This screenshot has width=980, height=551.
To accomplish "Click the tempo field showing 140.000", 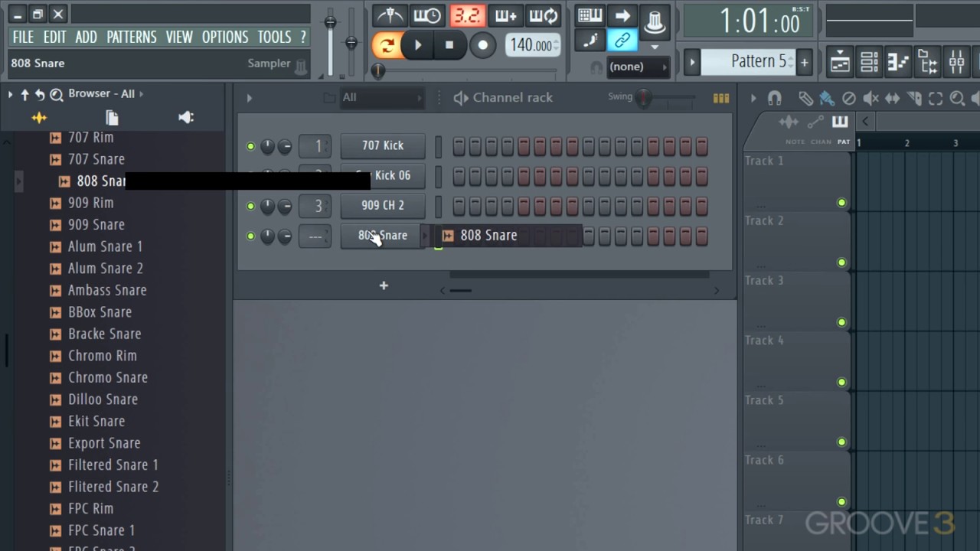I will tap(533, 45).
